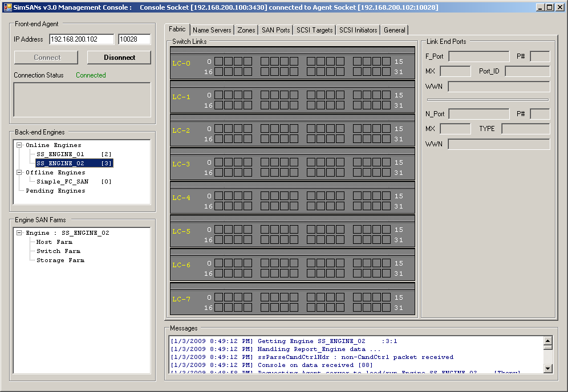
Task: Click the Port_ID text field
Action: 528,71
